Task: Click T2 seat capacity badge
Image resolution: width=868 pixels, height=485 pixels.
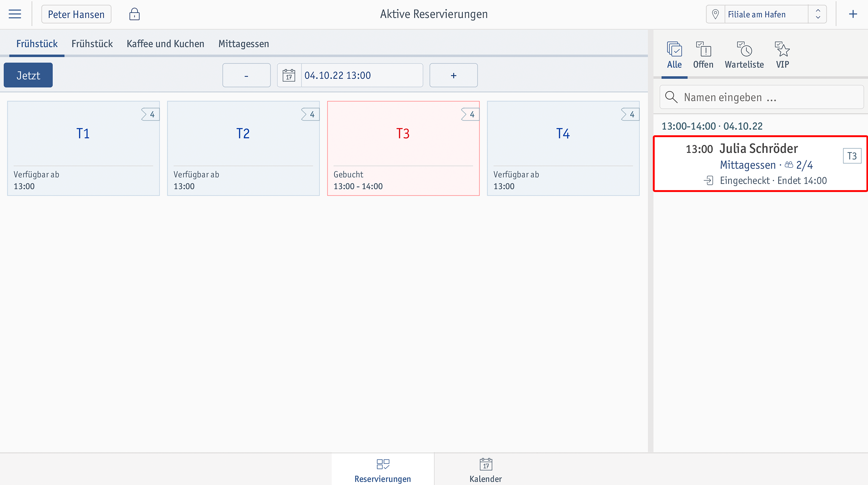Action: point(310,115)
